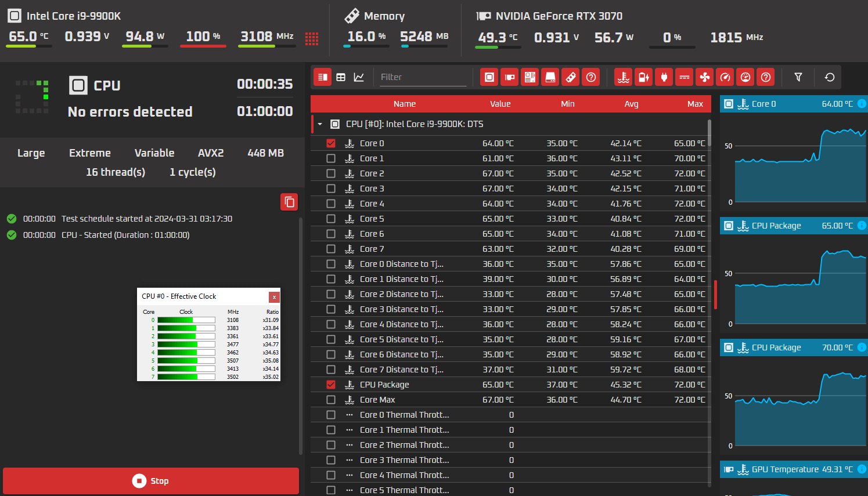Screen dimensions: 868x496
Task: Sort by the Max column header
Action: [x=696, y=104]
